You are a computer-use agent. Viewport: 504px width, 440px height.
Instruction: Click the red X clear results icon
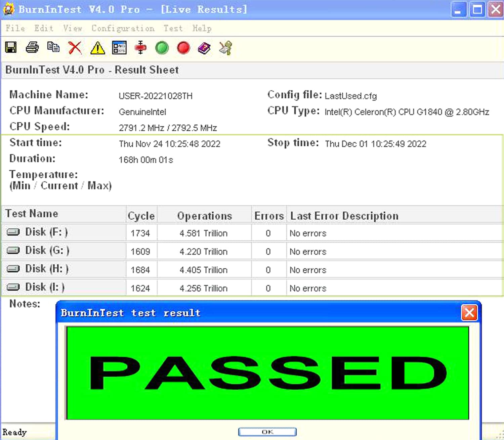pos(75,48)
